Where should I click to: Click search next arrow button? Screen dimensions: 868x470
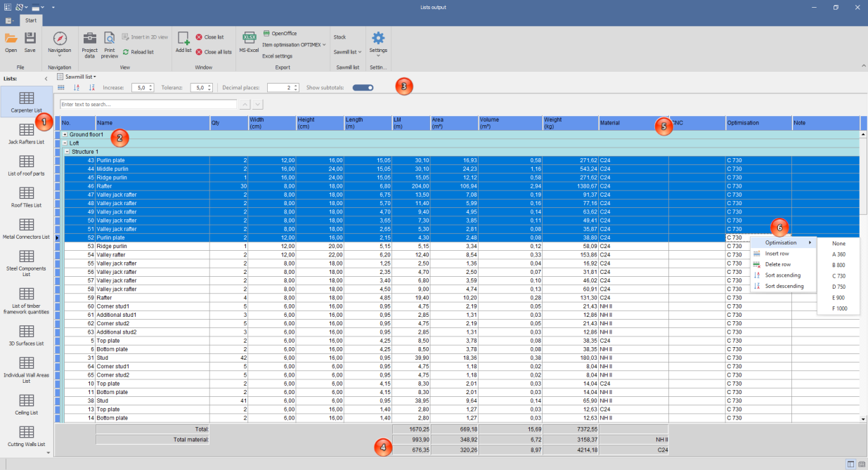pos(258,104)
